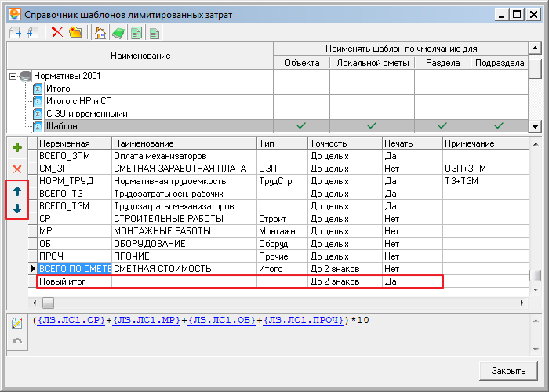Click scroll up arrow of variables table
Image resolution: width=549 pixels, height=392 pixels.
[x=536, y=143]
